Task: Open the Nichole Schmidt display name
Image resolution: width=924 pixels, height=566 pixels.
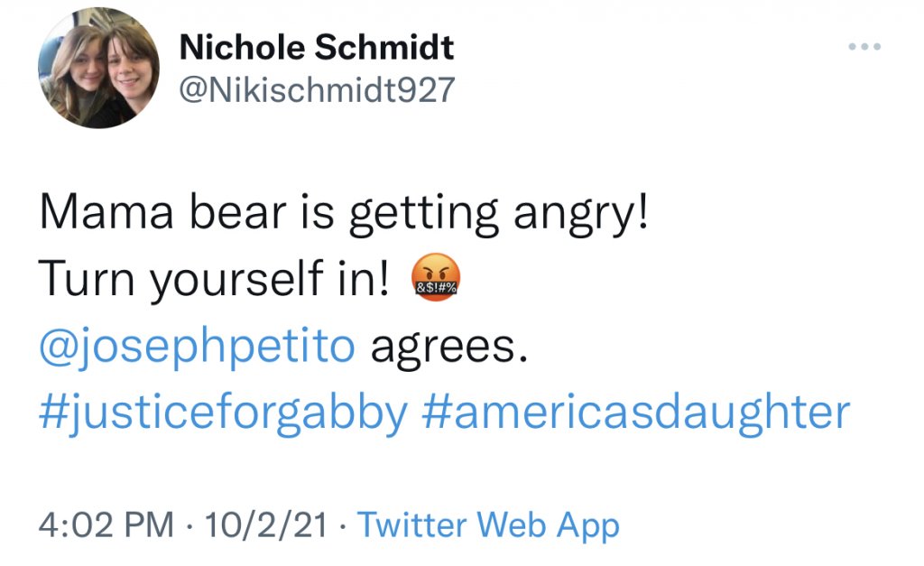Action: 316,46
